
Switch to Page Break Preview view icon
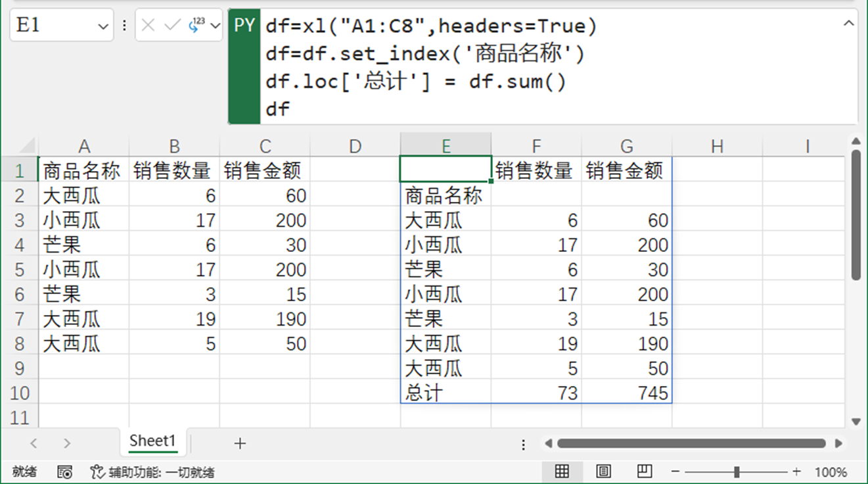point(645,472)
